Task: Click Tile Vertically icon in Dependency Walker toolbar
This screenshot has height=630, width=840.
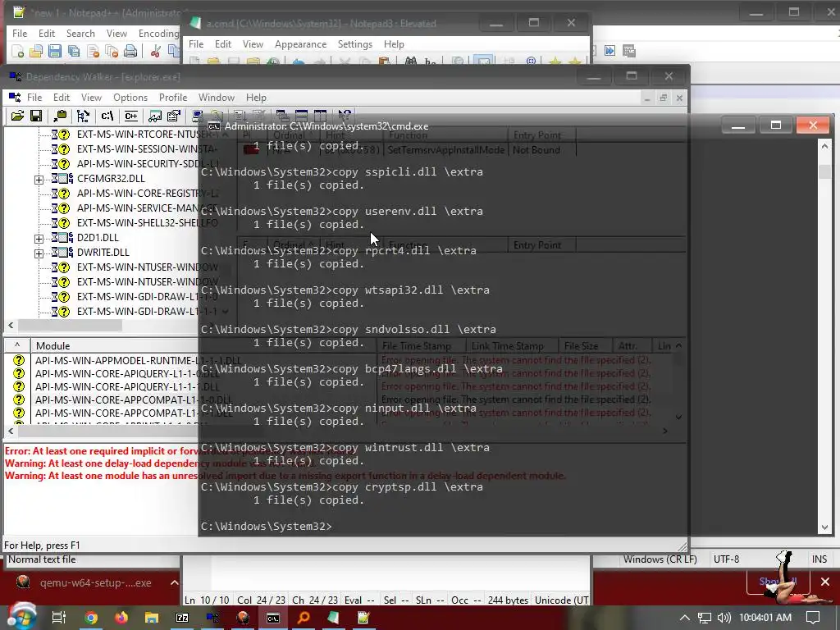Action: pos(320,116)
